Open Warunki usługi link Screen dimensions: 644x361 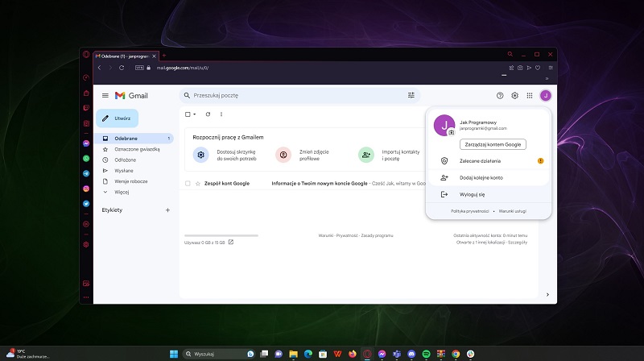512,211
